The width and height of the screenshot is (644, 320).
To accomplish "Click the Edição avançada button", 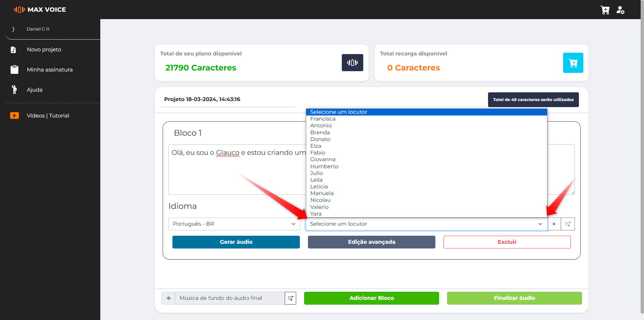I will pos(372,242).
